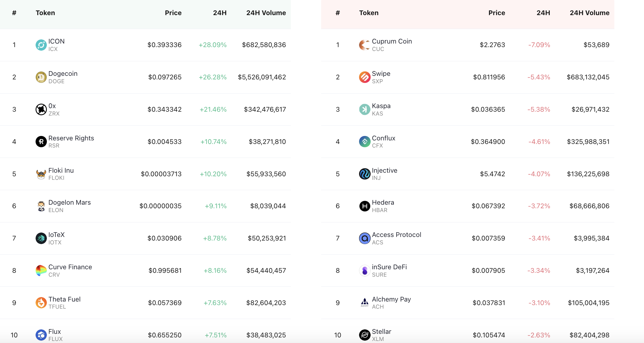Click the Kaspa logo icon
Viewport: 644px width, 343px height.
pyautogui.click(x=364, y=110)
